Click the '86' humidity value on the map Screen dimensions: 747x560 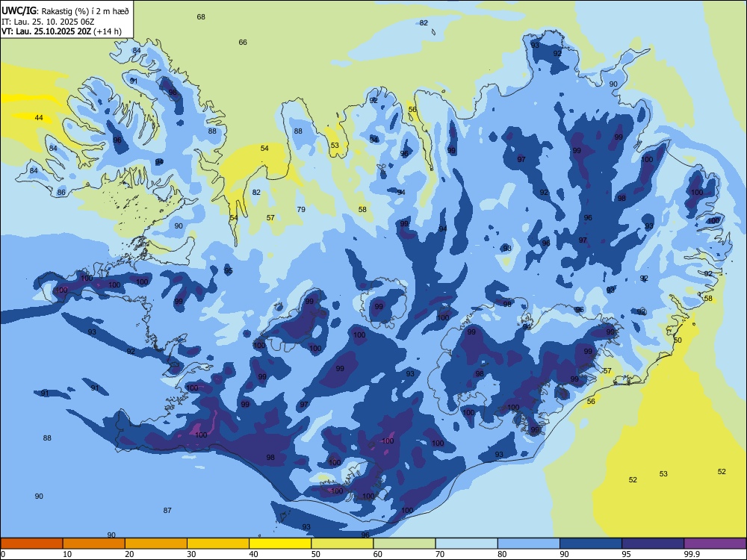[x=61, y=193]
